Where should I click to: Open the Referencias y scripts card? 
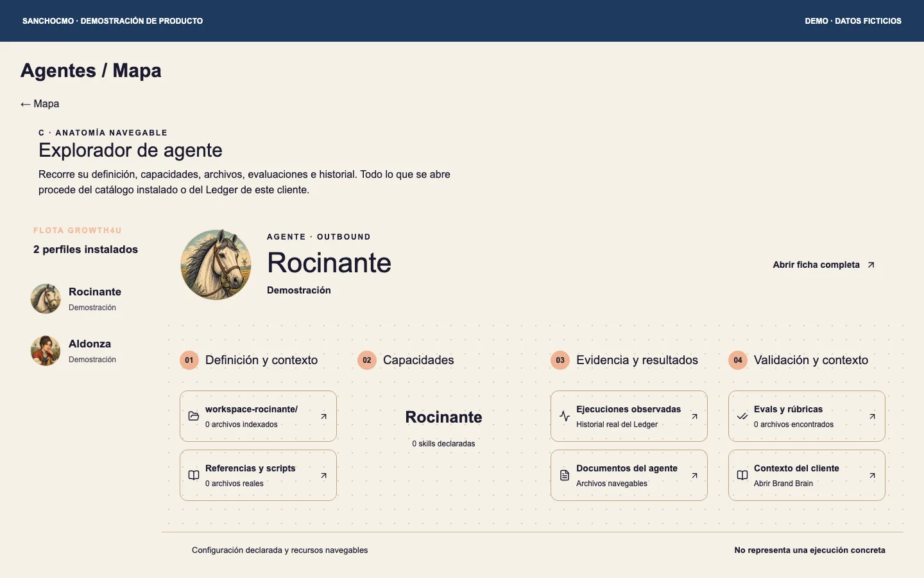tap(258, 475)
